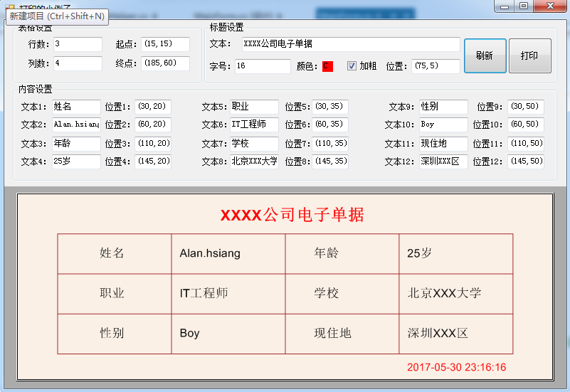
Task: Select the 列数 column count field
Action: [x=78, y=63]
